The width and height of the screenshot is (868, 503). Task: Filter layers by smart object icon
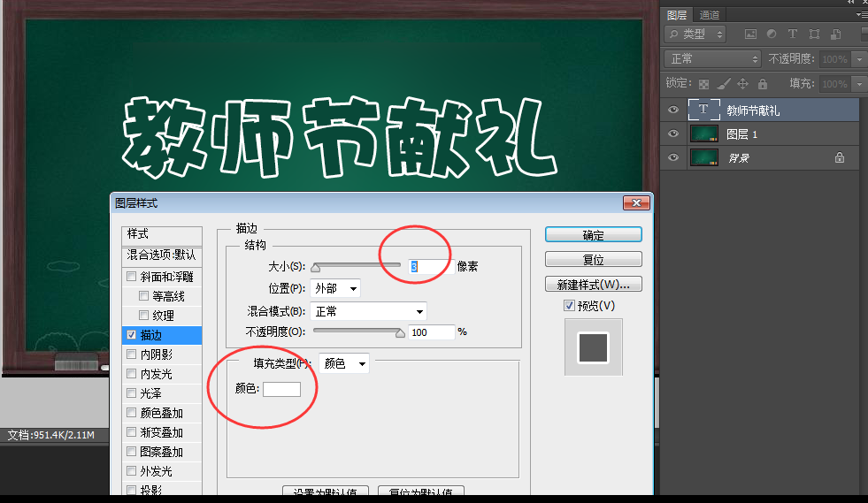[836, 34]
